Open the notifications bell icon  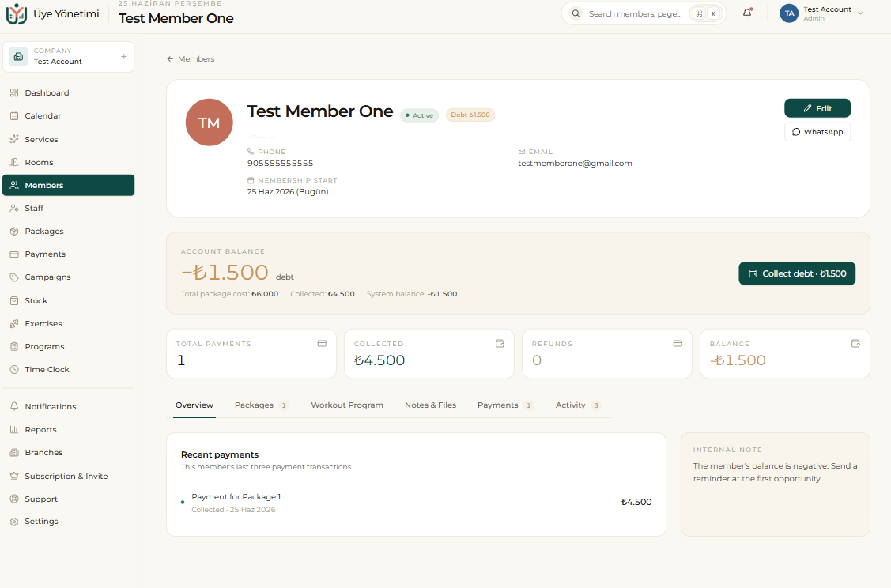747,13
